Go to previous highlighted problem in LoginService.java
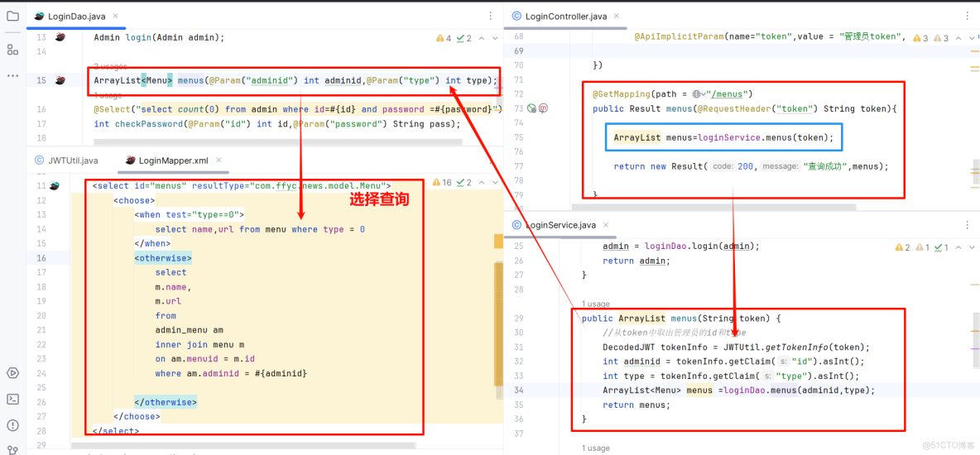Screen dimensions: 980x455 click(959, 247)
